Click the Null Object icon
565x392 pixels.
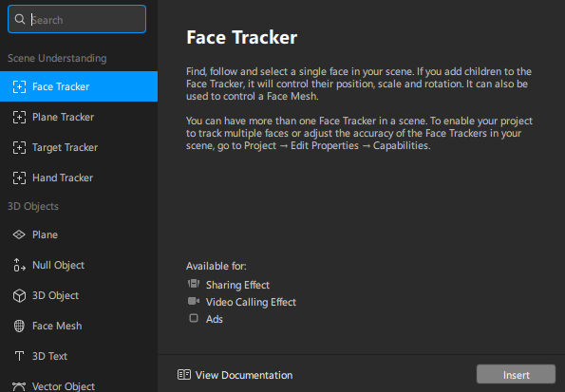(x=19, y=265)
